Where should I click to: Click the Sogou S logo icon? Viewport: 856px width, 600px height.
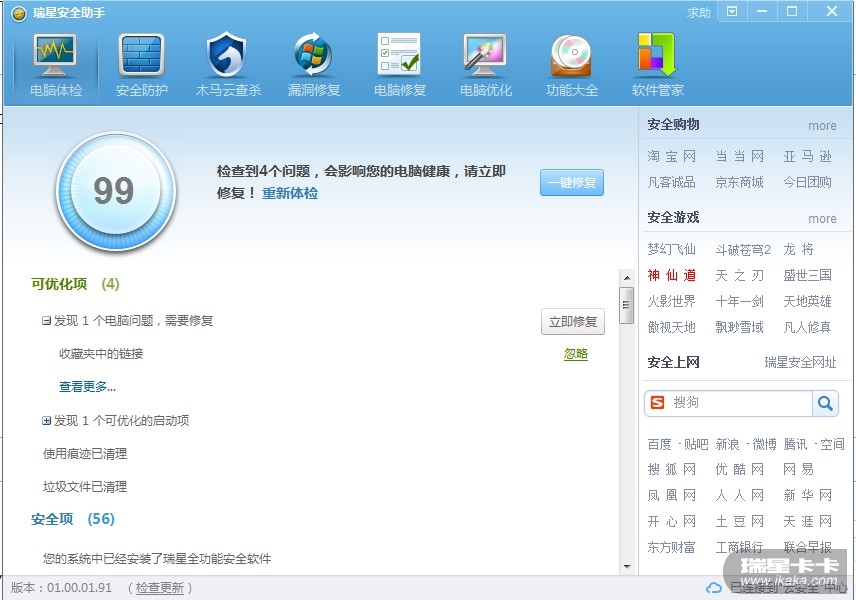(x=658, y=403)
